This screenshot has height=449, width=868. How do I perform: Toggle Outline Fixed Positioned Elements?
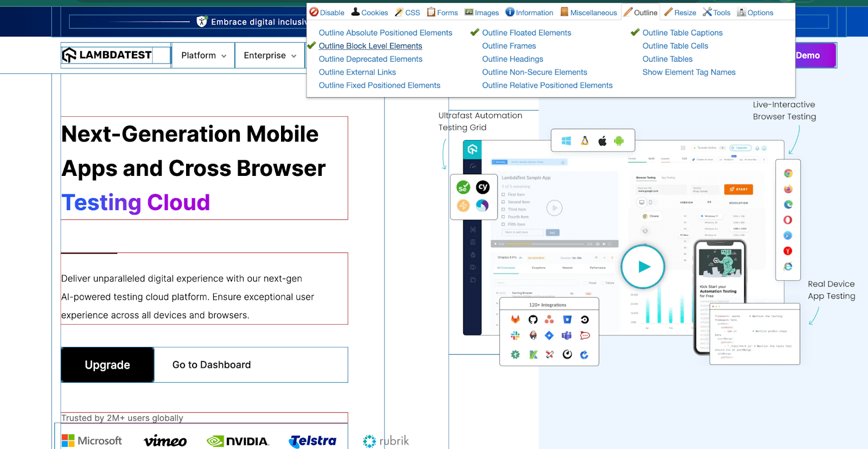(x=379, y=85)
